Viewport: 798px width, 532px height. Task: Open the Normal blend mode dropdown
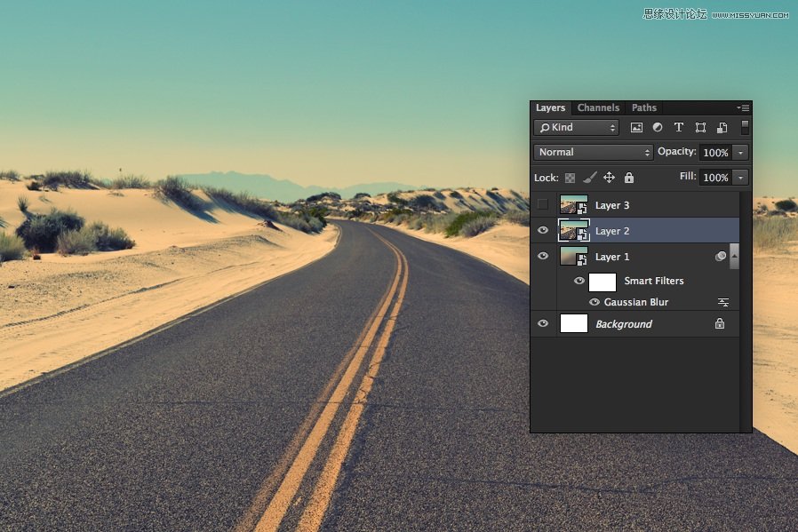[x=593, y=153]
